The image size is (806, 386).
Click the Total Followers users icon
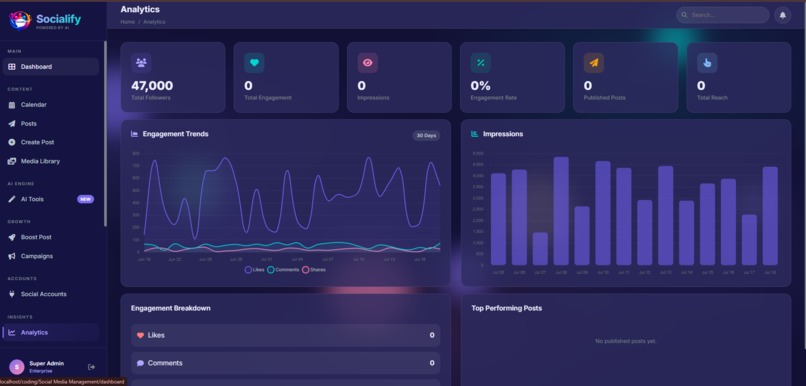pos(141,63)
